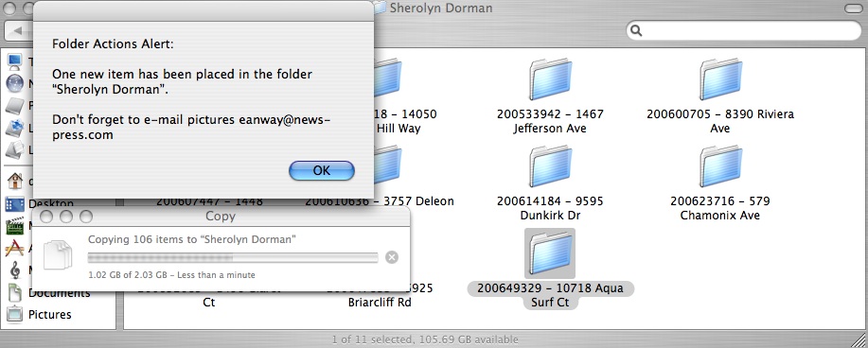Click the Copying 106 items message
The height and width of the screenshot is (348, 868).
192,239
